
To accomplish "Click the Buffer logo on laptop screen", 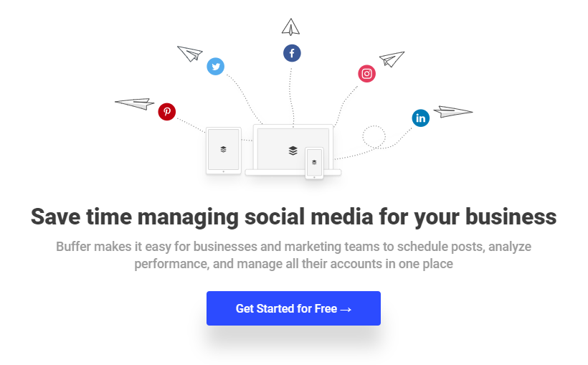I will click(293, 151).
